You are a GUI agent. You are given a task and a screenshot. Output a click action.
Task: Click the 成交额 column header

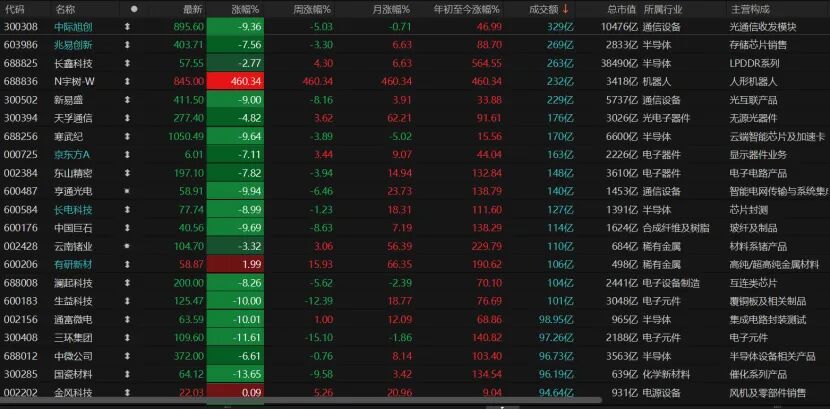(544, 9)
